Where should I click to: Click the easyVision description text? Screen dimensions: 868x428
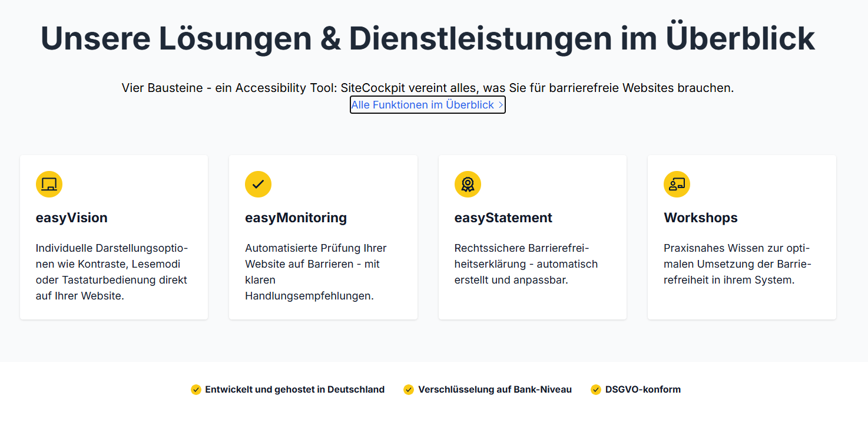click(x=112, y=272)
